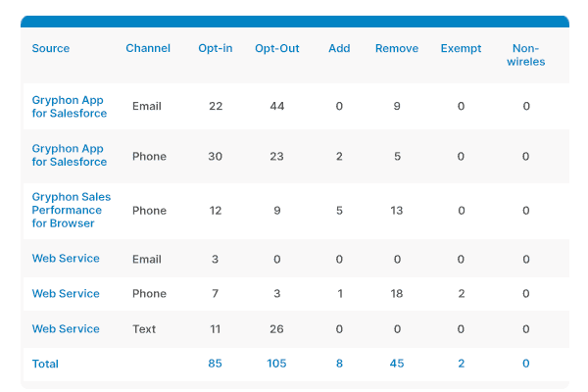The height and width of the screenshot is (392, 588).
Task: Click total Remove value 45
Action: pyautogui.click(x=397, y=364)
